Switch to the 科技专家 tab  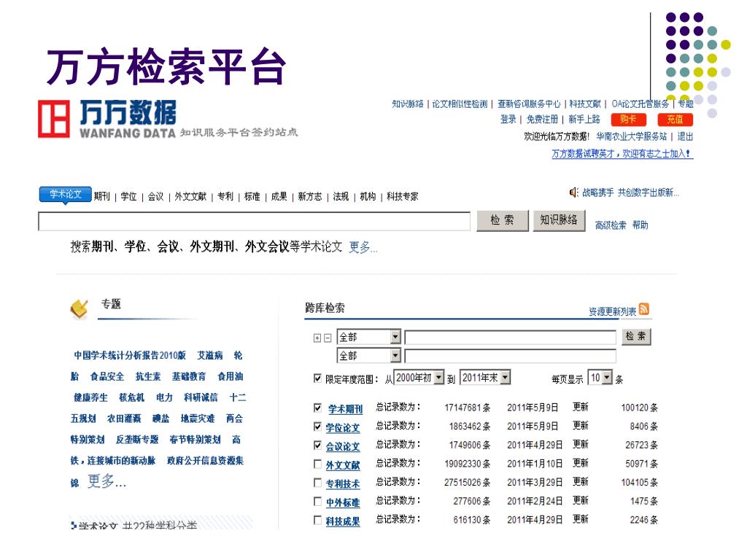coord(403,196)
